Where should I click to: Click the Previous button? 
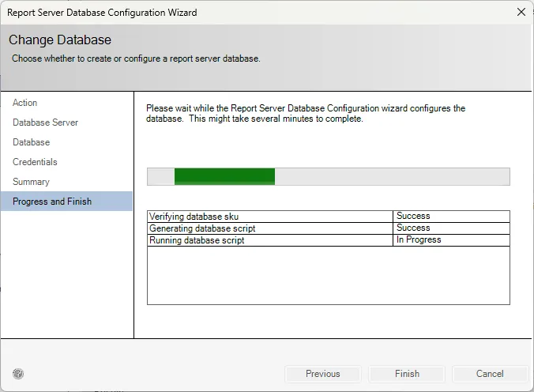323,374
